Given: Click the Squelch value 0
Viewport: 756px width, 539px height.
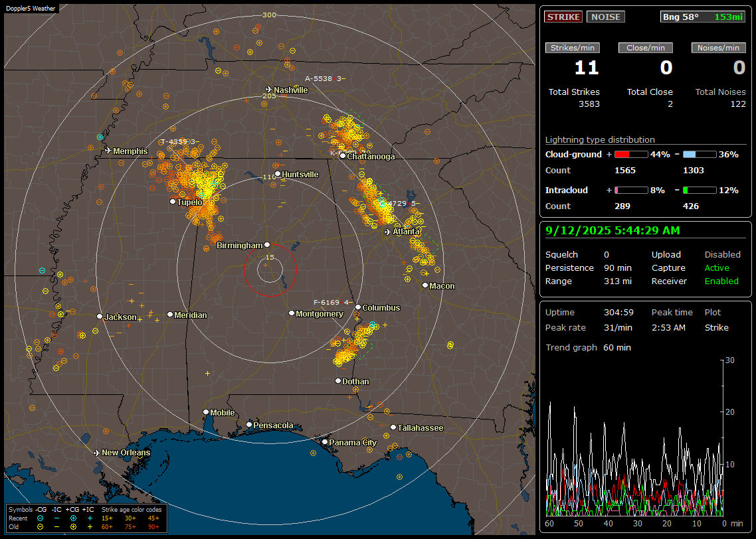Looking at the screenshot, I should pos(607,255).
